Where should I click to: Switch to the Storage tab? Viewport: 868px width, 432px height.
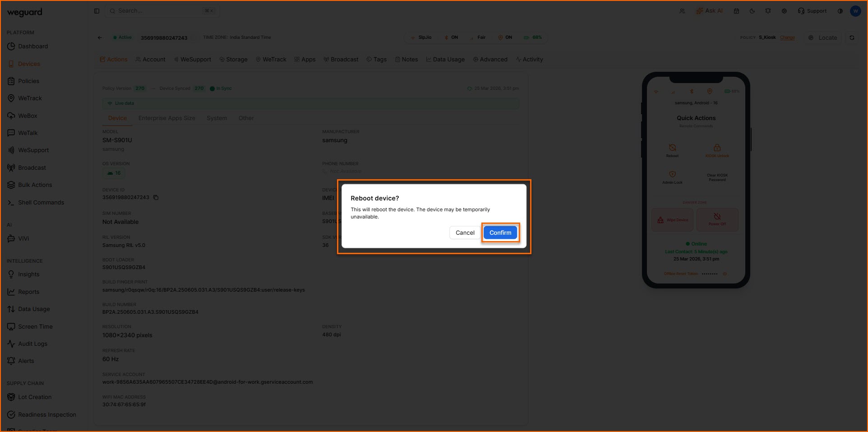[233, 60]
